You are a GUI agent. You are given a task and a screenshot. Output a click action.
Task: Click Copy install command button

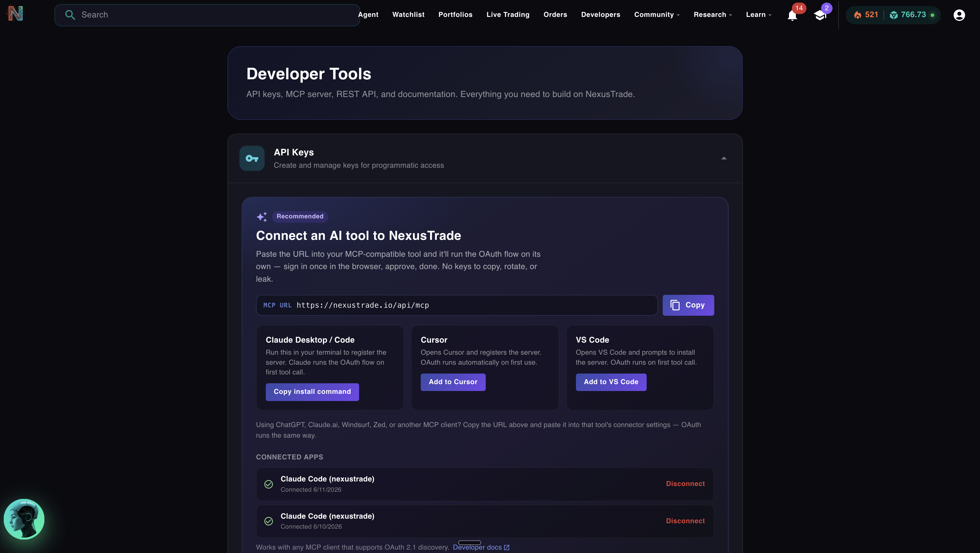312,392
